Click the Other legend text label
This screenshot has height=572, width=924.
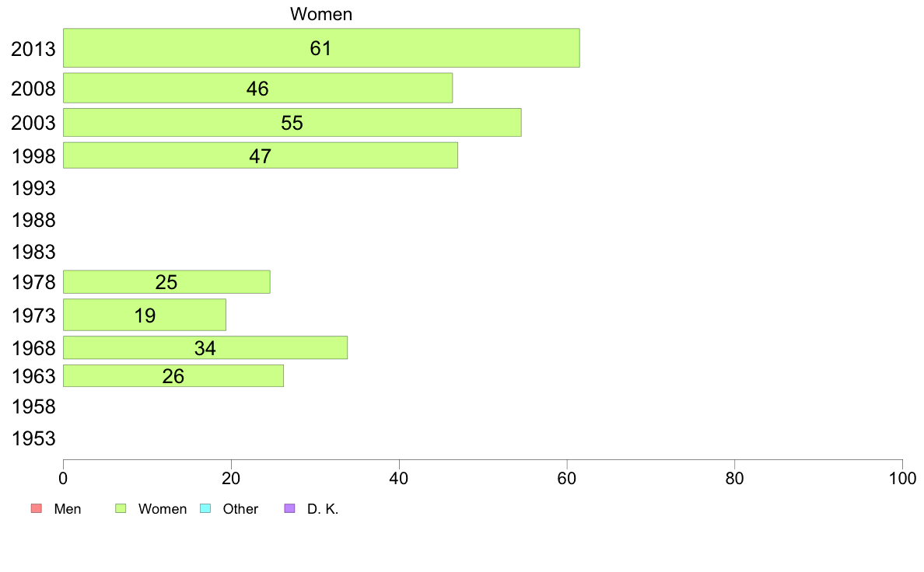click(240, 509)
